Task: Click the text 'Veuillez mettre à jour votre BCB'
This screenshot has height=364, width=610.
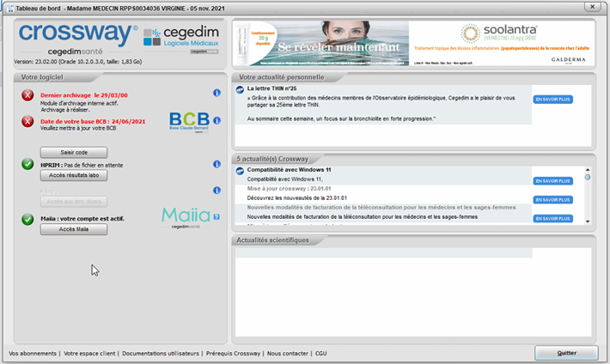Action: coord(78,128)
